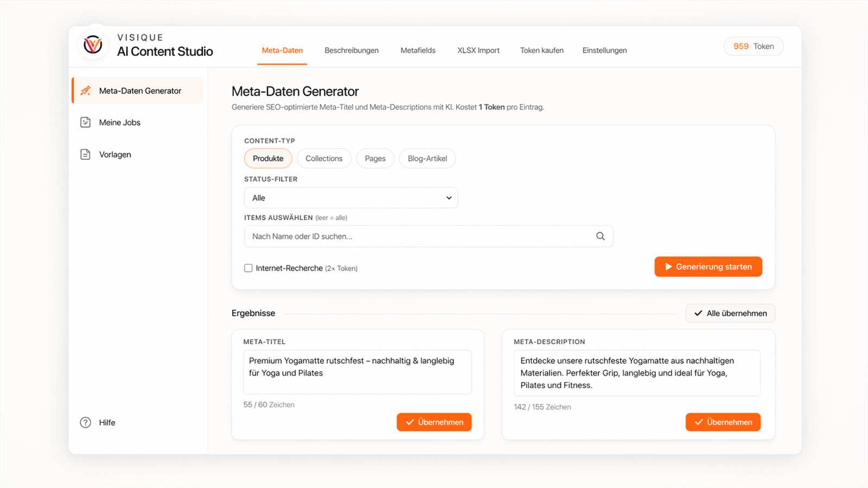Click the magnifier icon in search field
Viewport: 868px width, 488px height.
[601, 236]
